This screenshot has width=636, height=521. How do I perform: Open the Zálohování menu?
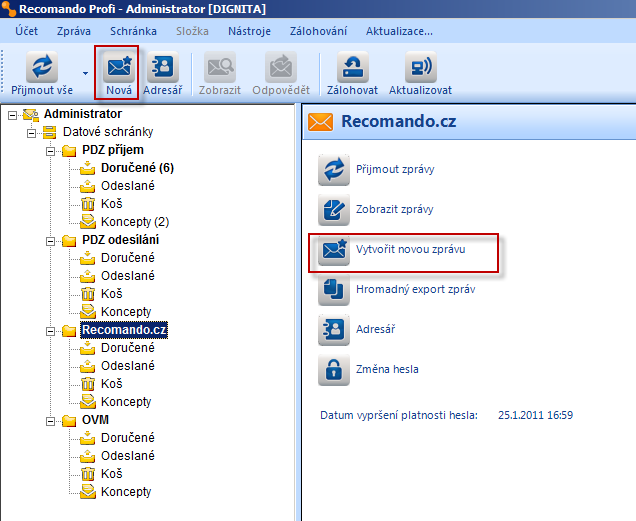318,31
